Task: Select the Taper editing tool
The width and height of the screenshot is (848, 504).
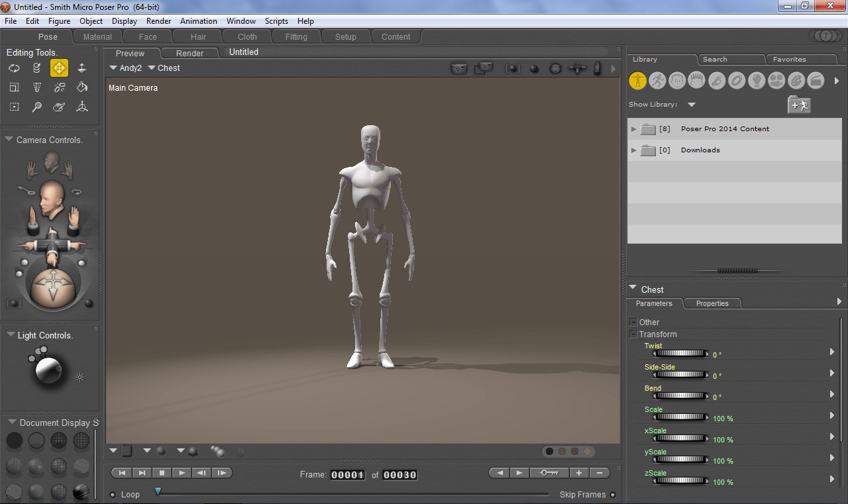Action: pos(37,87)
